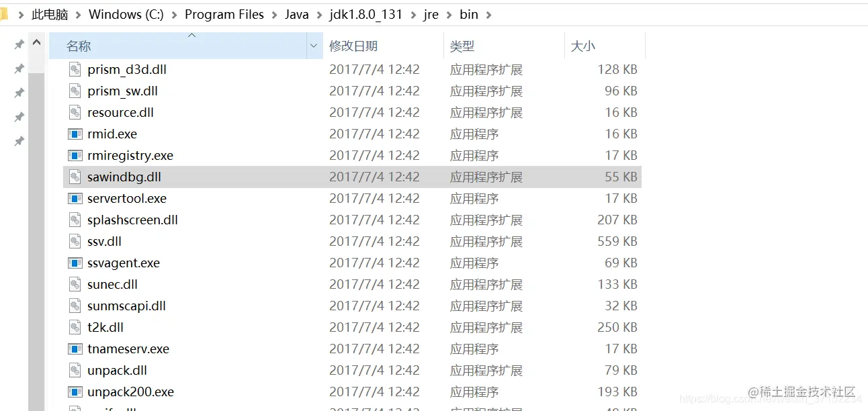Click the ssvagent.exe application icon
The width and height of the screenshot is (868, 411).
[75, 263]
